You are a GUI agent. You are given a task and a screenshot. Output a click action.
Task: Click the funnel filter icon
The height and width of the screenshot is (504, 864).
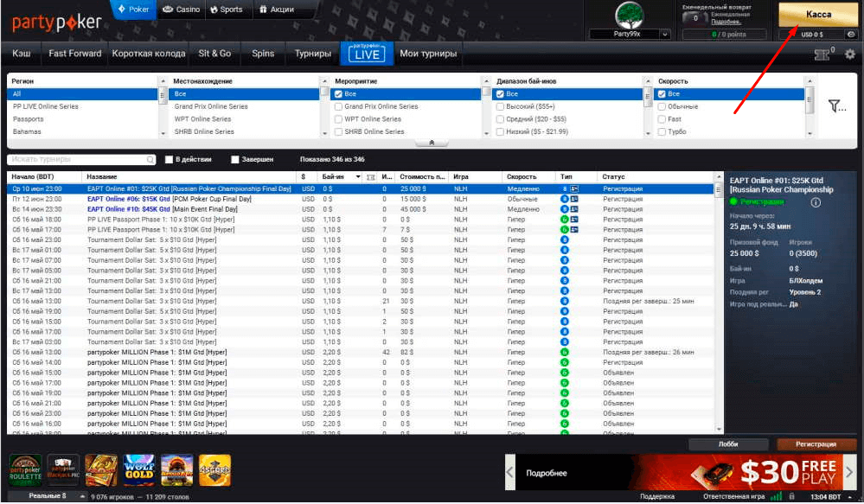point(835,105)
